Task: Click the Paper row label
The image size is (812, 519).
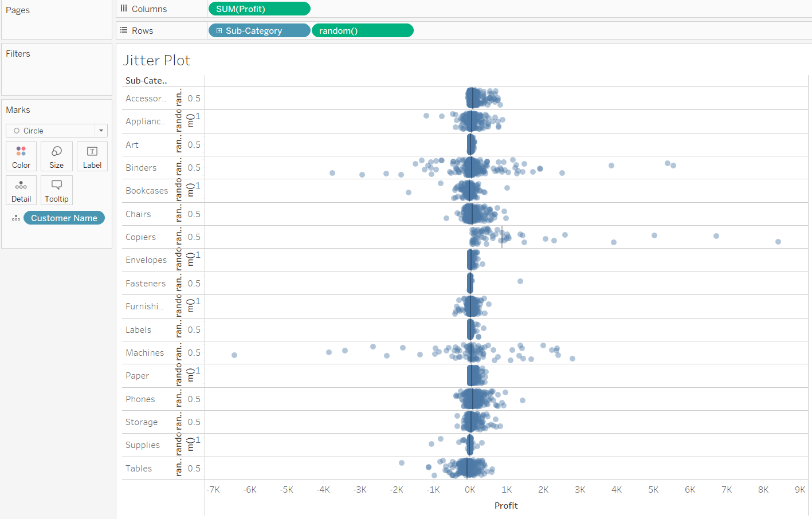Action: 137,376
